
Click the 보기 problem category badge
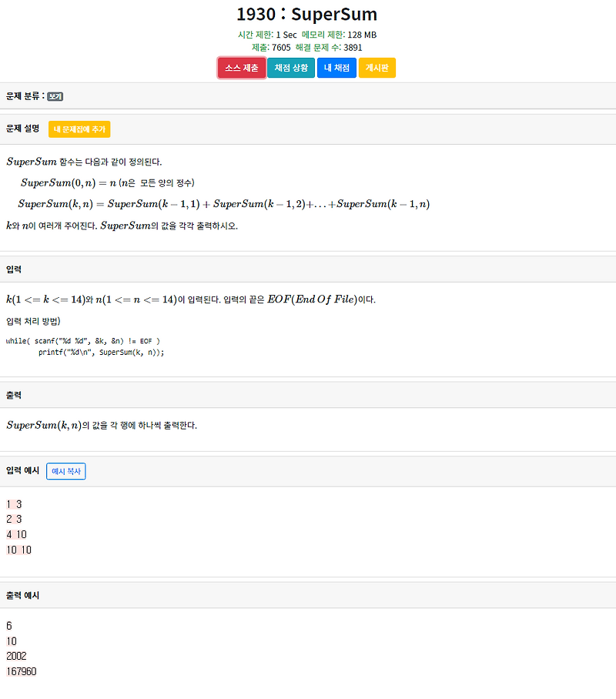point(53,97)
